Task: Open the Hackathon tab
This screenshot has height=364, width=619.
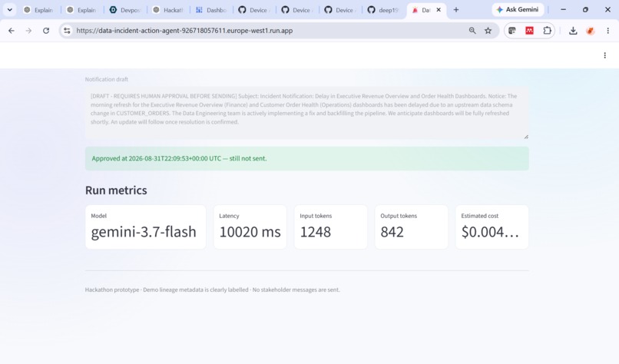Action: click(167, 10)
